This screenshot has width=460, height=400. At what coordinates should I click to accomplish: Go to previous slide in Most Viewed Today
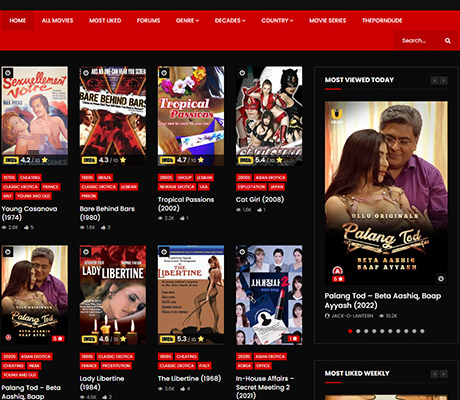click(434, 80)
